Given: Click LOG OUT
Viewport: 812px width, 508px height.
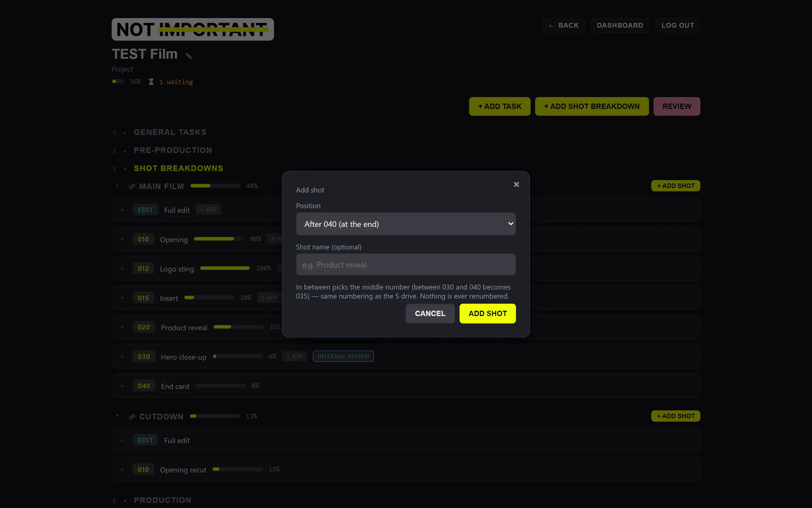Looking at the screenshot, I should (x=678, y=25).
